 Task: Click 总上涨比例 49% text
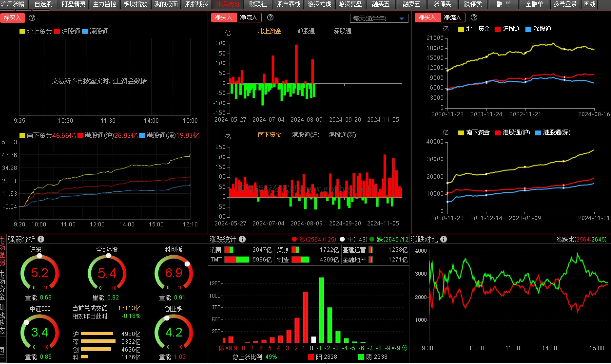[x=255, y=357]
